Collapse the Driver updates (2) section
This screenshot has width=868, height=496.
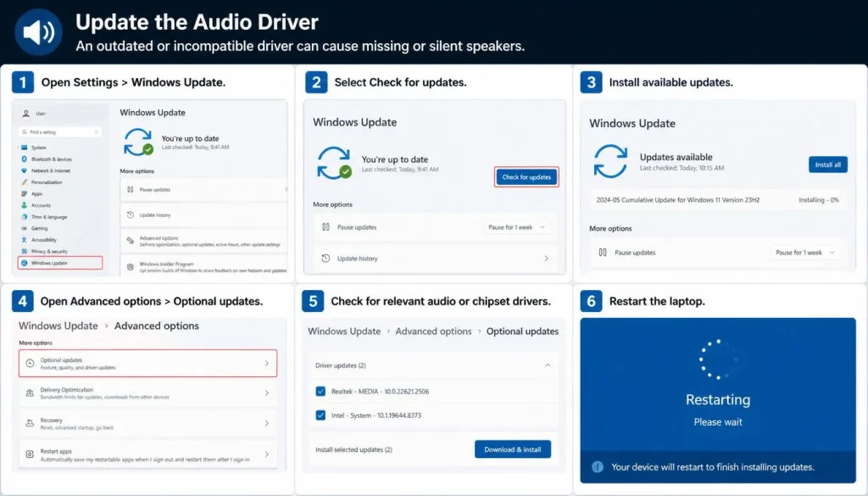(548, 365)
